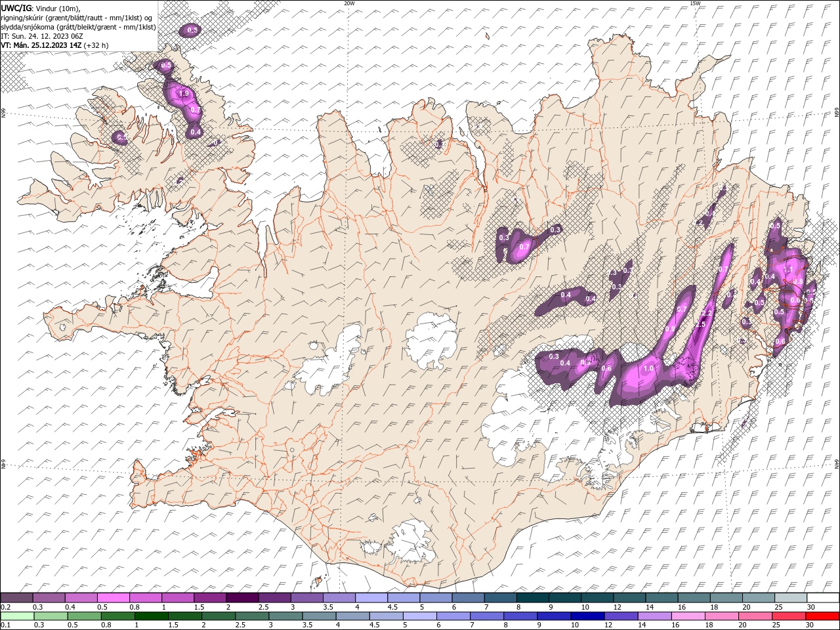The height and width of the screenshot is (630, 840).
Task: Click the 'VT: Mán. 25.12.2023 14Z' valid time
Action: (41, 45)
